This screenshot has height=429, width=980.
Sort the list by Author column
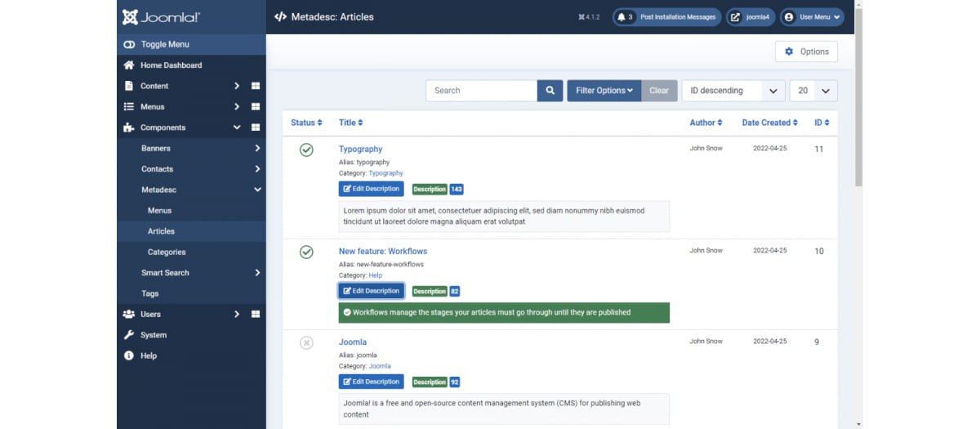(x=706, y=123)
